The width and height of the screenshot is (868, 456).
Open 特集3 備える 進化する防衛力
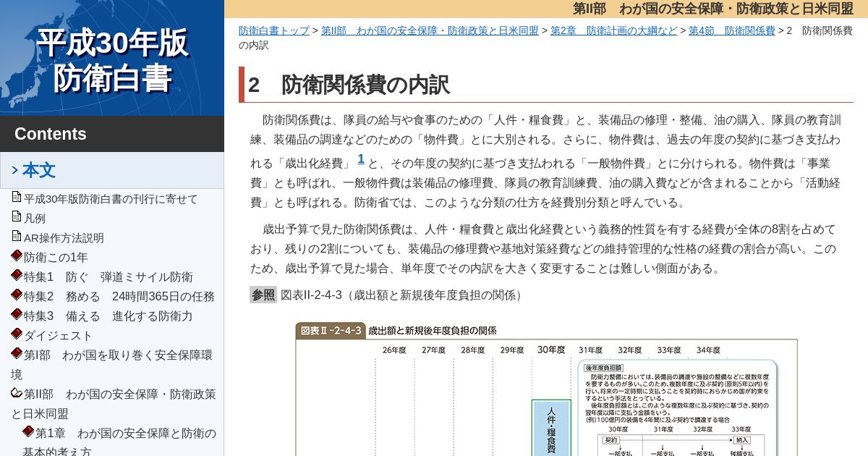[x=109, y=316]
